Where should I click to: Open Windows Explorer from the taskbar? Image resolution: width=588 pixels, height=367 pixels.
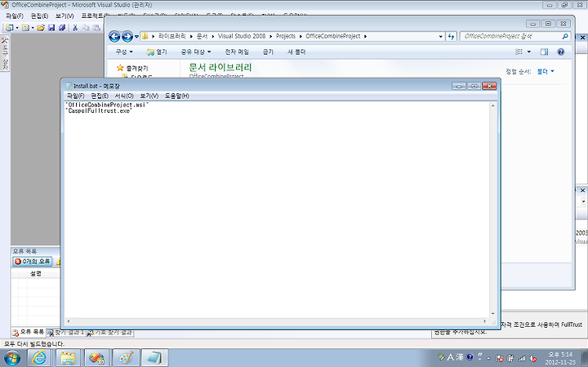point(68,358)
